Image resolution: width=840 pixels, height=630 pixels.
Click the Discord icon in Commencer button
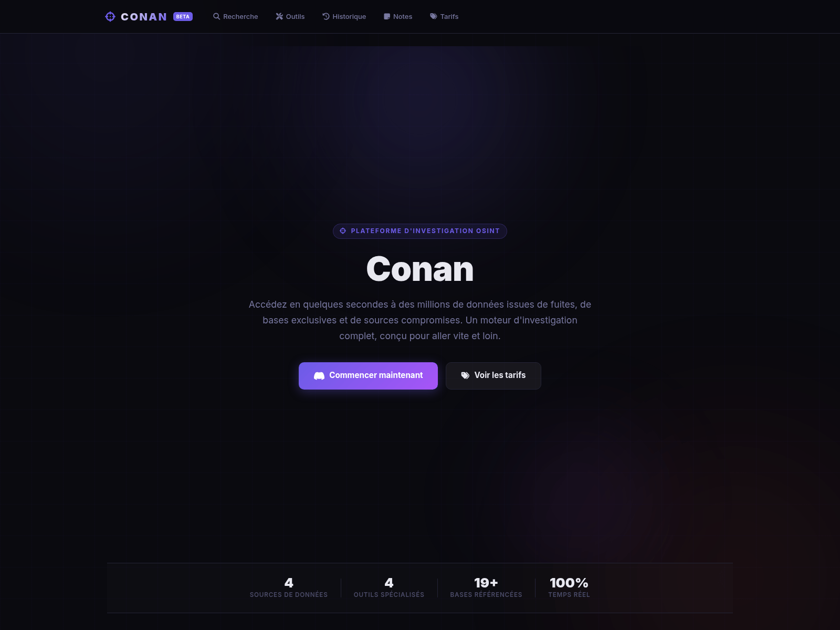319,376
